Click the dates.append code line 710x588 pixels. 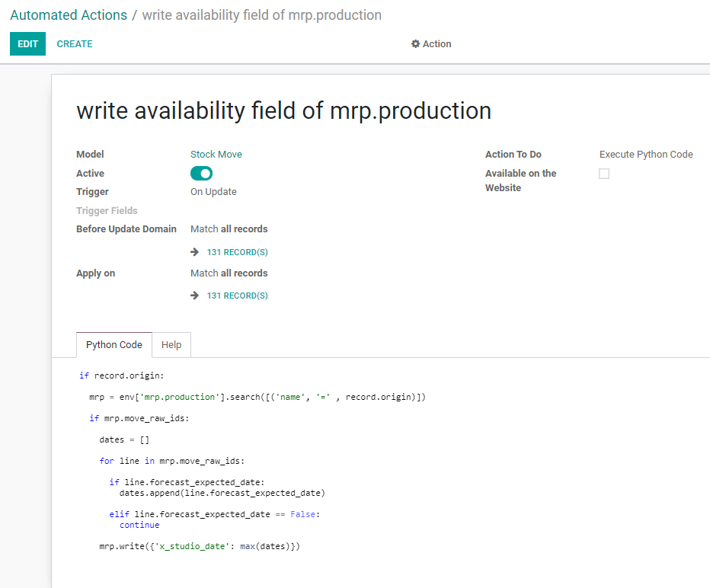coord(222,493)
